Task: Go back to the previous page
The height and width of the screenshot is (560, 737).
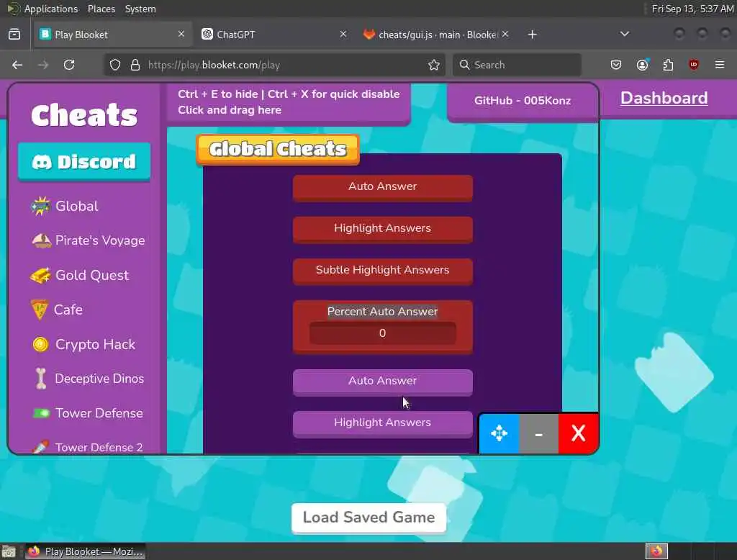Action: coord(17,65)
